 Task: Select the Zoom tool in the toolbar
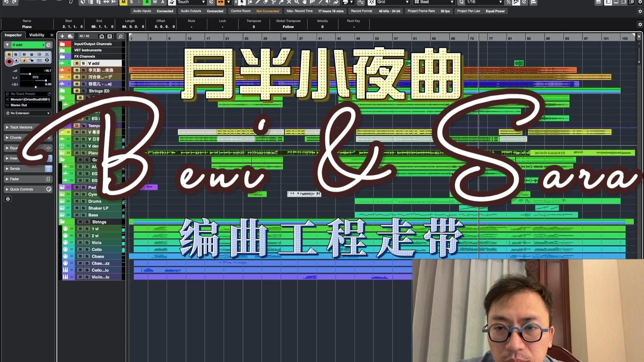[297, 3]
